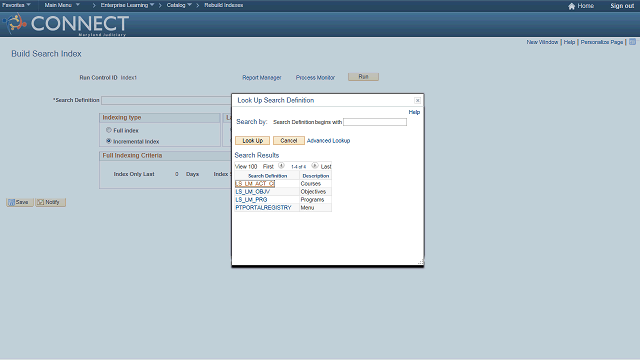Click the Notify button
Screen dimensions: 640x360
50,202
